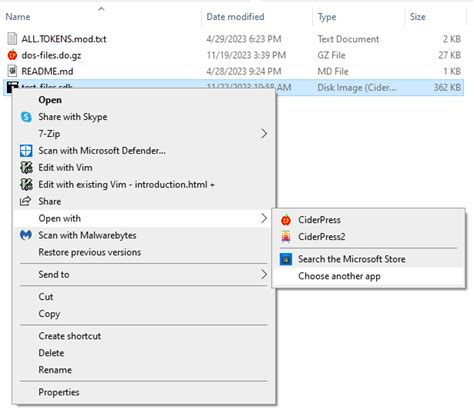The image size is (474, 410).
Task: Select Create shortcut
Action: (144, 336)
